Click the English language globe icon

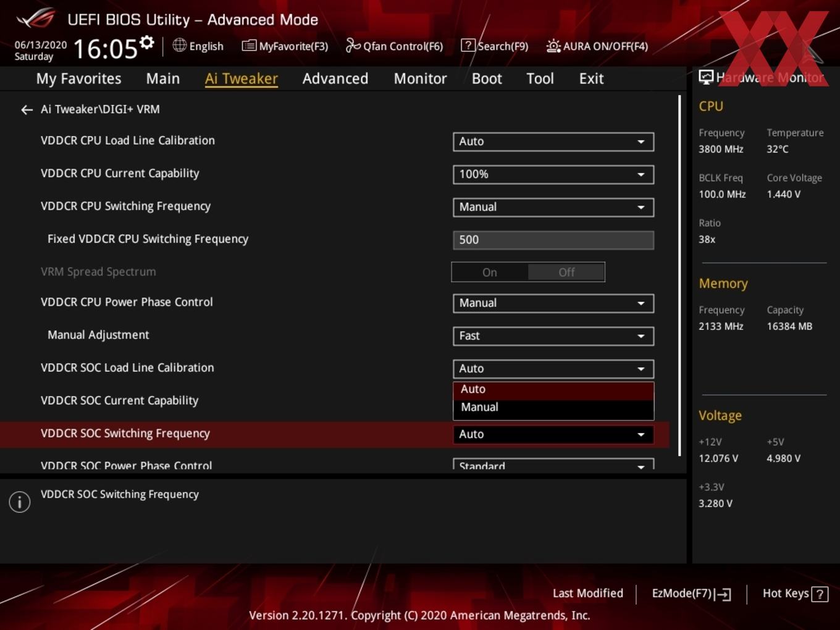point(179,45)
